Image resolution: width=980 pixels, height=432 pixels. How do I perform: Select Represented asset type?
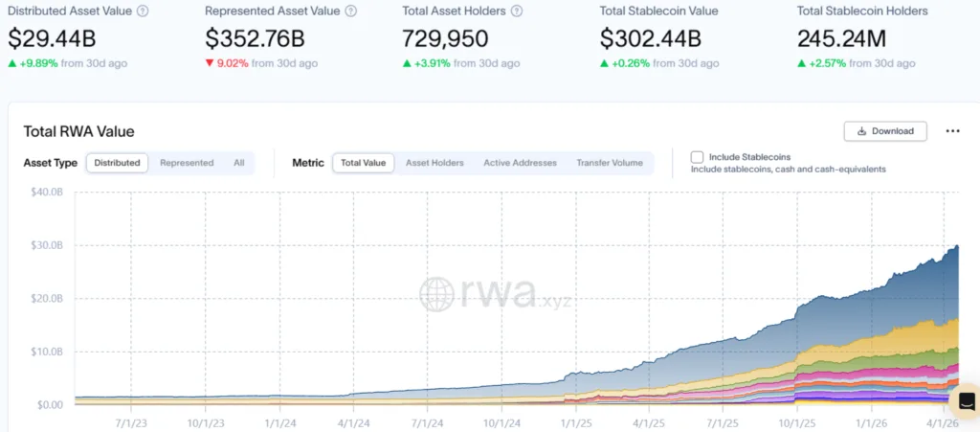pyautogui.click(x=187, y=163)
